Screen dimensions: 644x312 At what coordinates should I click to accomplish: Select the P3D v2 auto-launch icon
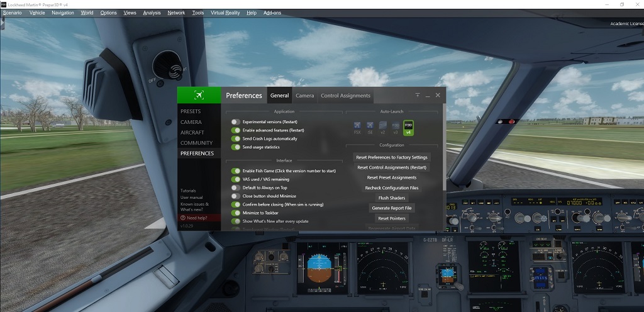coord(383,128)
